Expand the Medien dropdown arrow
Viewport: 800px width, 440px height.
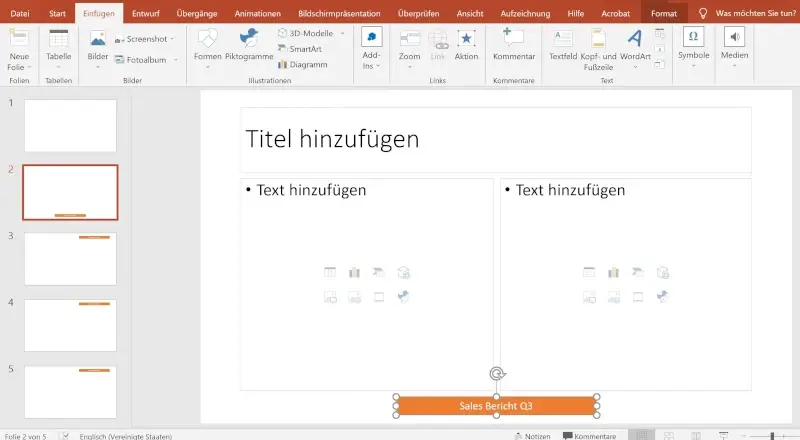tap(734, 66)
